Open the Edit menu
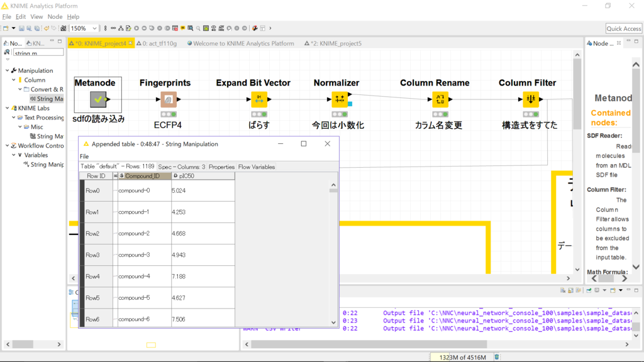 (21, 17)
